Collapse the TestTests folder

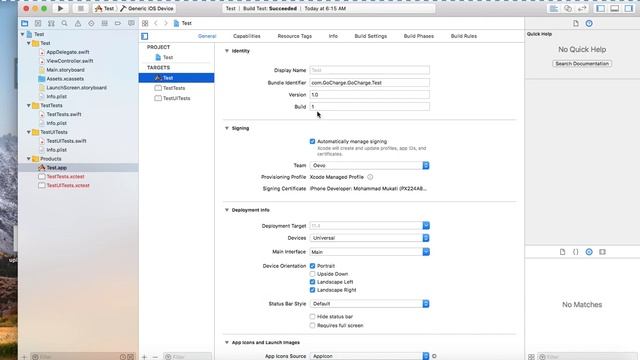coord(29,105)
